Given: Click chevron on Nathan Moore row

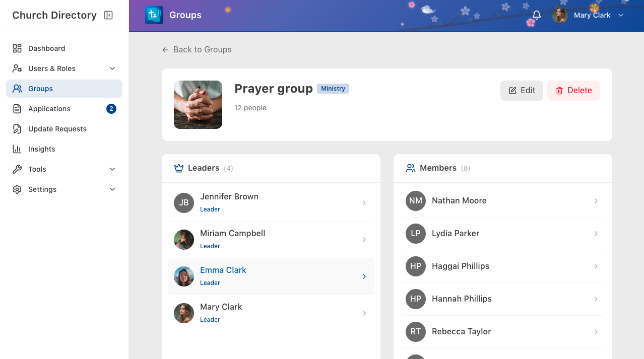Looking at the screenshot, I should [x=596, y=201].
